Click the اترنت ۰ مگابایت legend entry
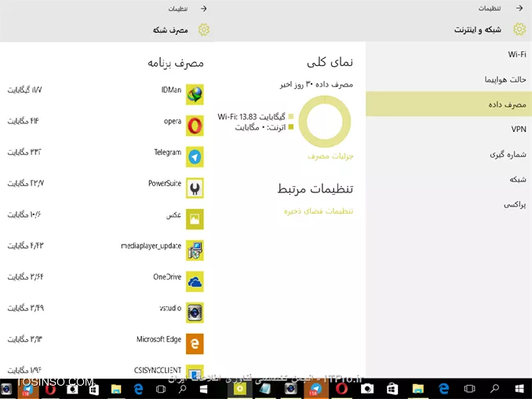 tap(264, 128)
